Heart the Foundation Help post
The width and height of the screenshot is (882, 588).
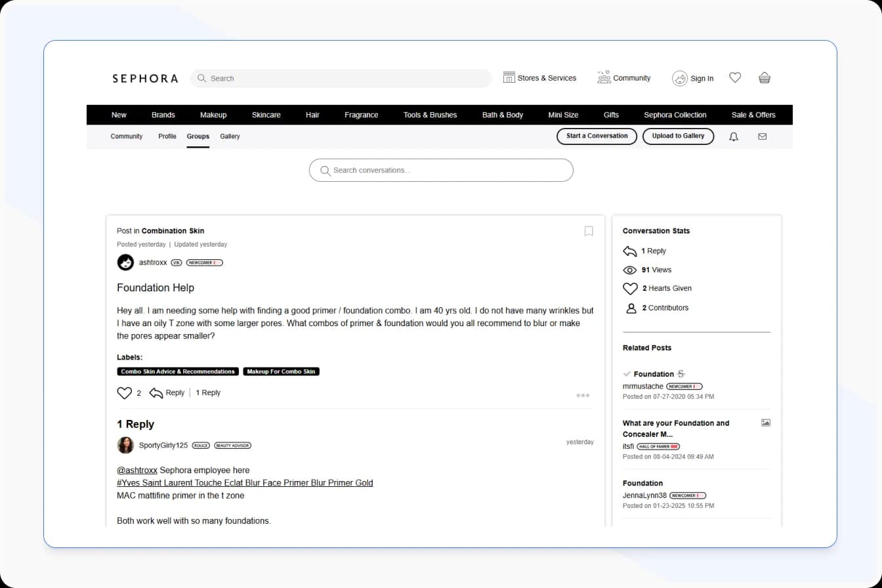click(x=124, y=392)
